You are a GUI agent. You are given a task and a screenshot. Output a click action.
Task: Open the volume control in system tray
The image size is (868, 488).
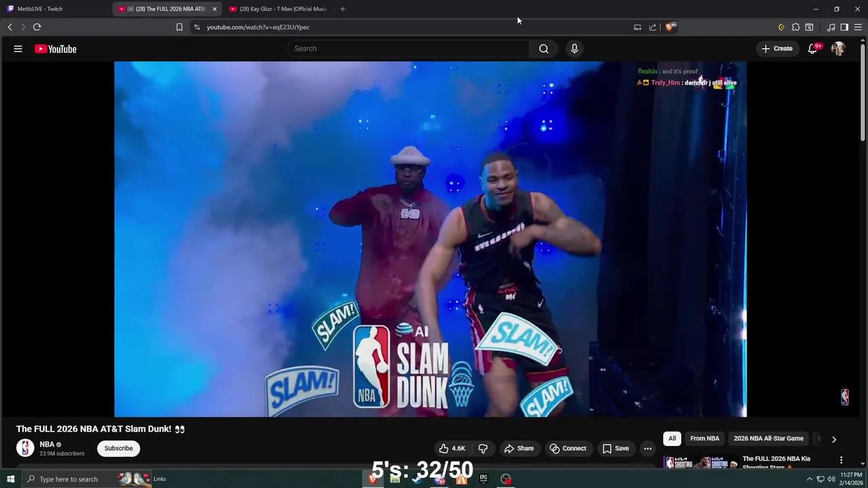831,479
